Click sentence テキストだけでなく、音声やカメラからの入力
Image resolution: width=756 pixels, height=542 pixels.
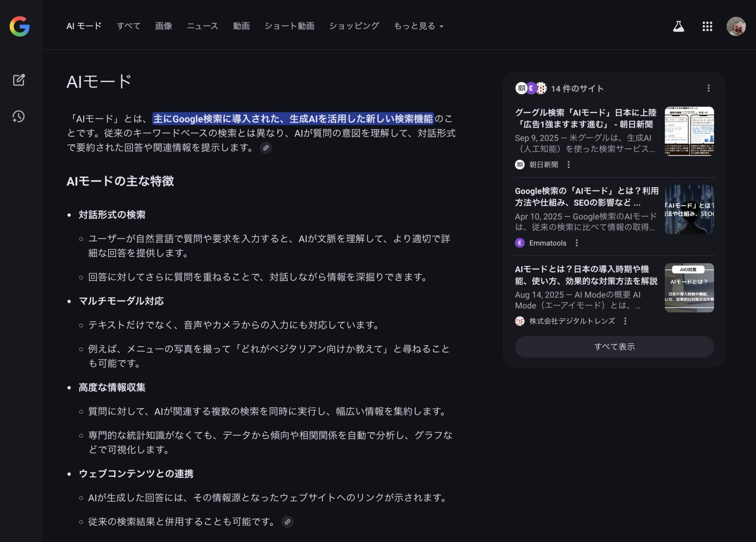tap(234, 325)
